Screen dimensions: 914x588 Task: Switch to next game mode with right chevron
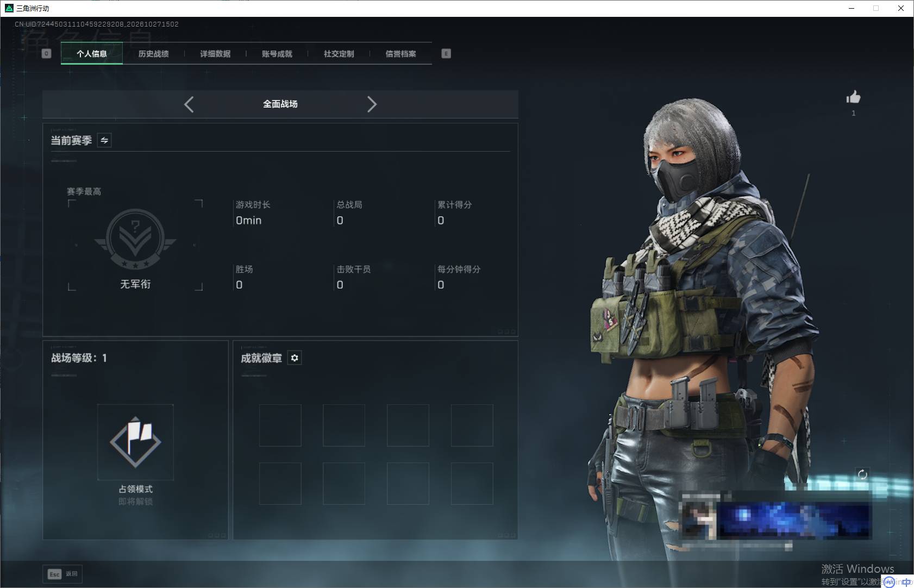pos(372,104)
